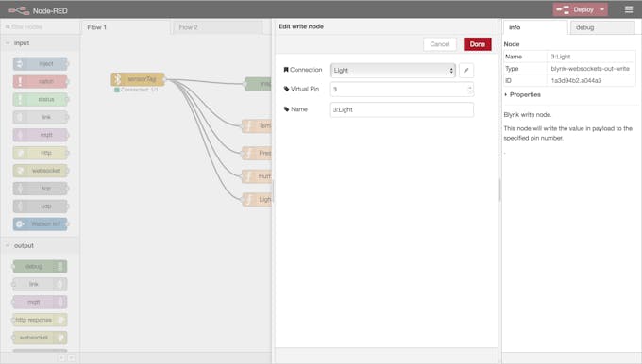Select the tcp input node

[x=40, y=189]
